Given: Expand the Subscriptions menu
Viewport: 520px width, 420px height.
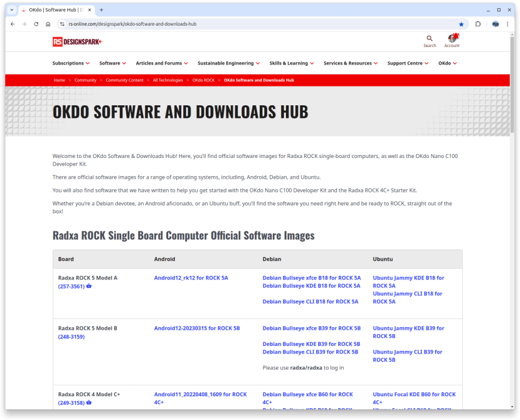Looking at the screenshot, I should tap(71, 63).
